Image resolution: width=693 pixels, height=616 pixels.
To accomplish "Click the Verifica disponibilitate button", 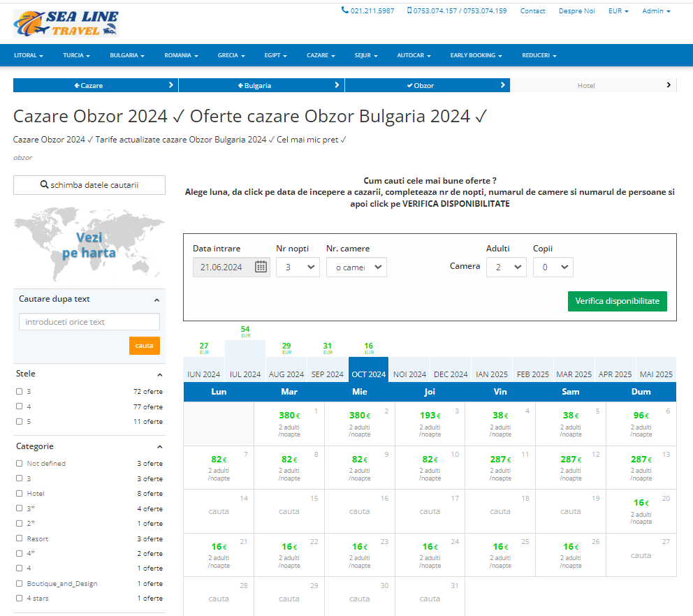I will click(x=617, y=301).
